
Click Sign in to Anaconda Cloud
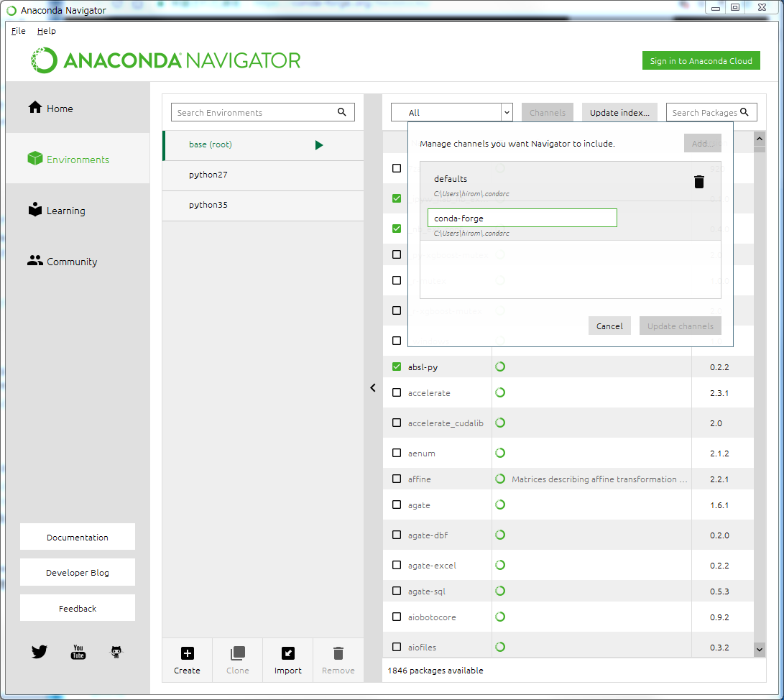[x=701, y=60]
